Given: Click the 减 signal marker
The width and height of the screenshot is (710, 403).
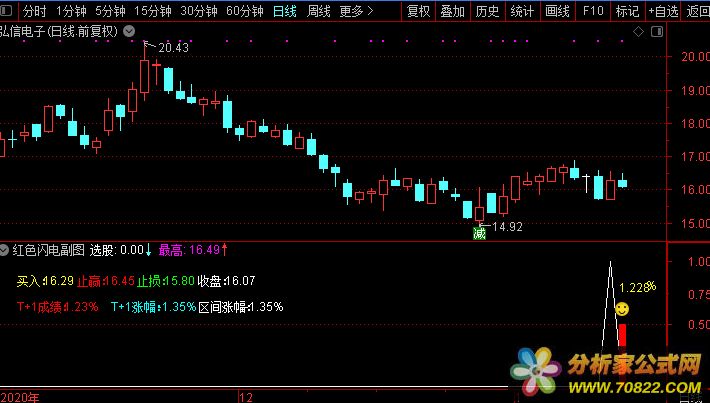Looking at the screenshot, I should [x=479, y=233].
